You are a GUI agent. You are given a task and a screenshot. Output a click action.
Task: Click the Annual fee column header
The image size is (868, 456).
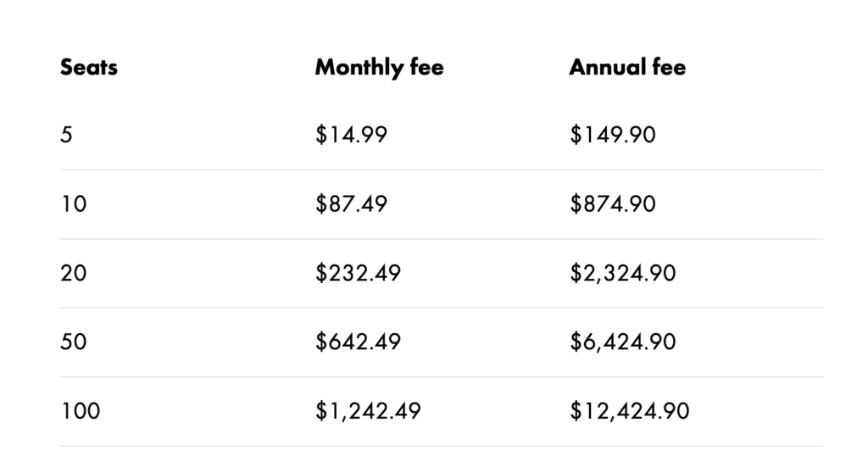[x=627, y=68]
